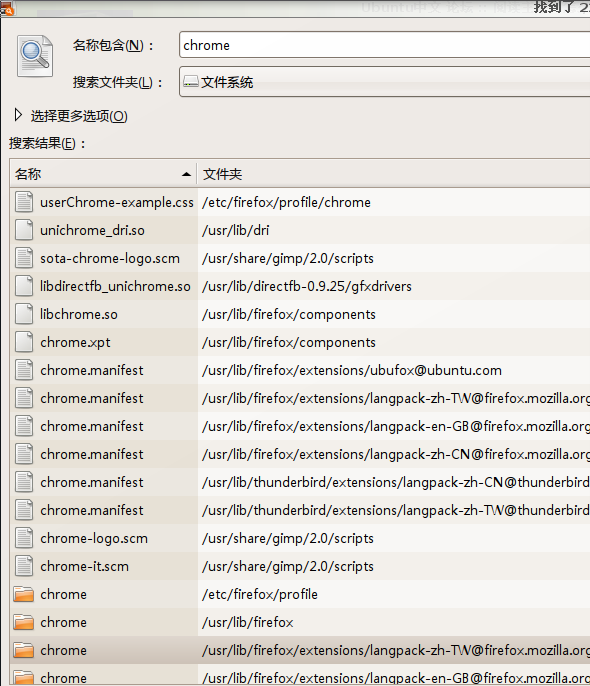Select chrome-it.scm in search results
This screenshot has width=590, height=686.
coord(300,566)
